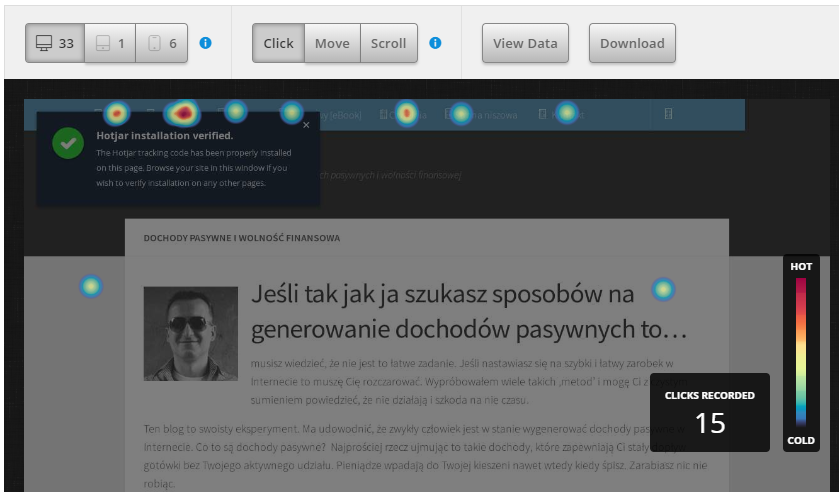This screenshot has width=839, height=492.
Task: Open the View Data button
Action: pyautogui.click(x=525, y=43)
